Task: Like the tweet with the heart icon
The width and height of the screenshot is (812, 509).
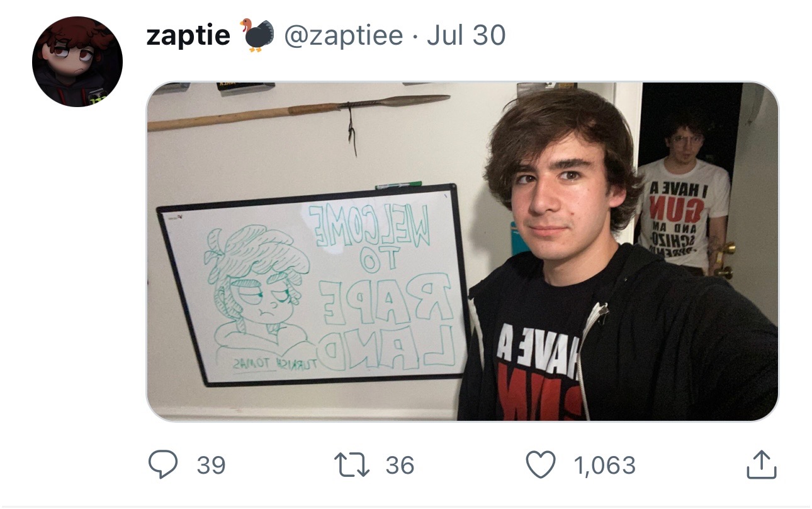Action: click(x=541, y=465)
